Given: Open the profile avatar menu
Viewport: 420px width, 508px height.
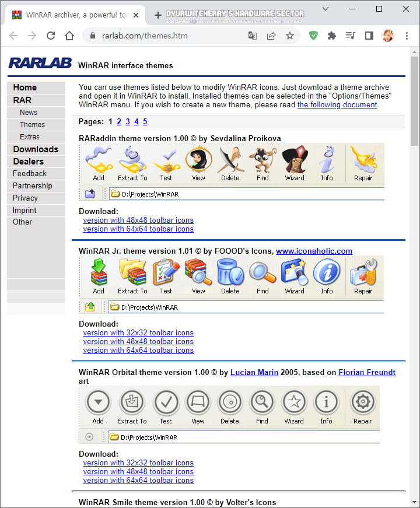Looking at the screenshot, I should pyautogui.click(x=388, y=36).
